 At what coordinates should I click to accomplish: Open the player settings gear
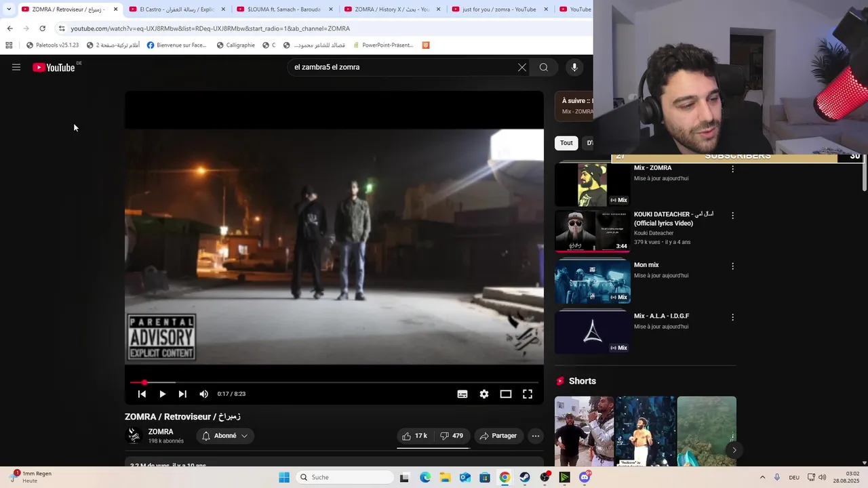(x=484, y=394)
